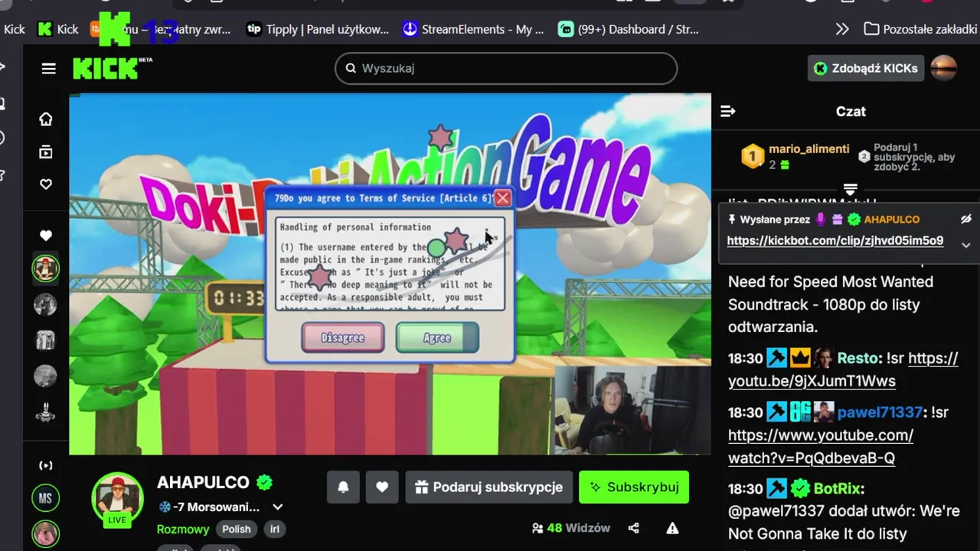The width and height of the screenshot is (980, 551).
Task: Select the Polish language tag
Action: coord(237,529)
